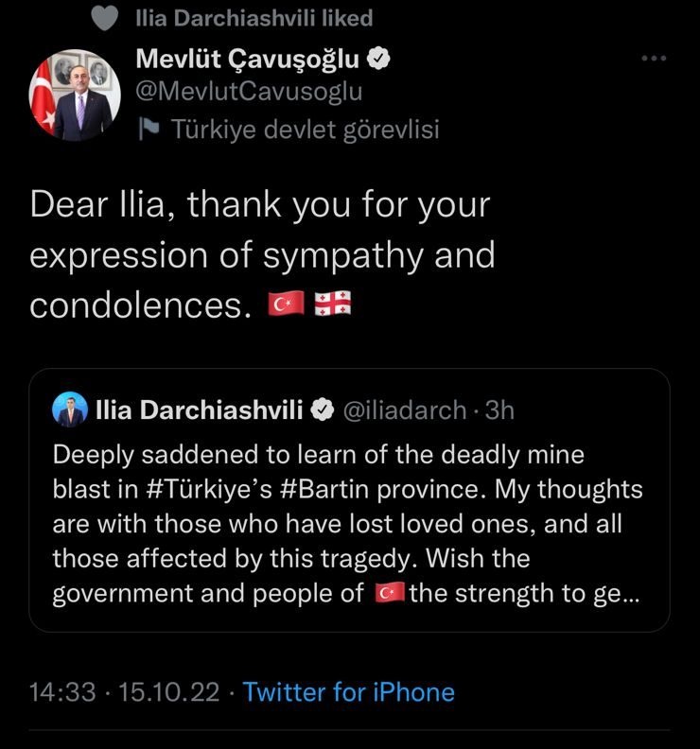Open the Türkiye devlet görevlisi label
700x749 pixels.
pyautogui.click(x=305, y=130)
